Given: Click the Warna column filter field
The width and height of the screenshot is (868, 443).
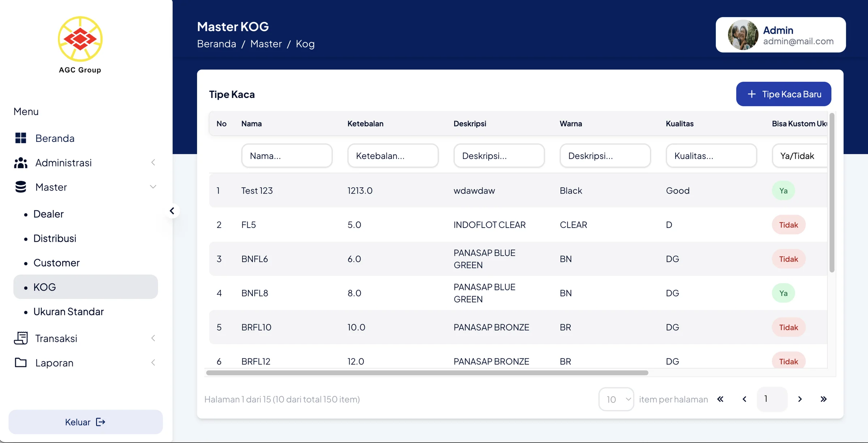Looking at the screenshot, I should pos(605,156).
